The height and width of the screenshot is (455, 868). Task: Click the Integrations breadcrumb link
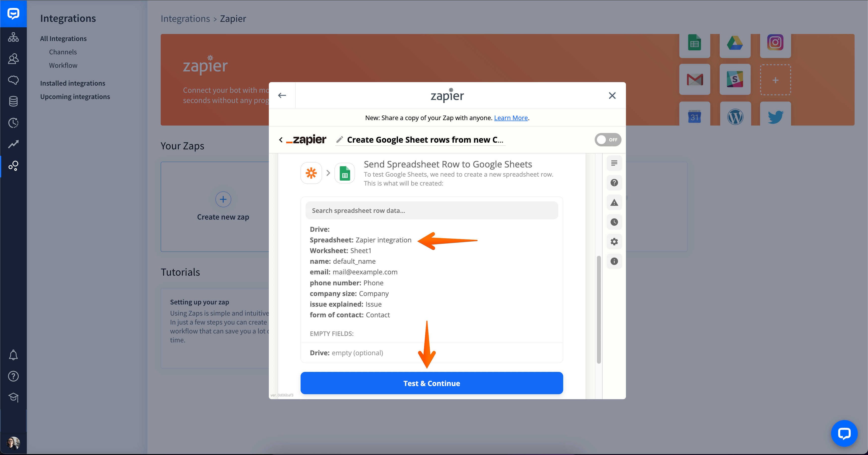point(185,19)
